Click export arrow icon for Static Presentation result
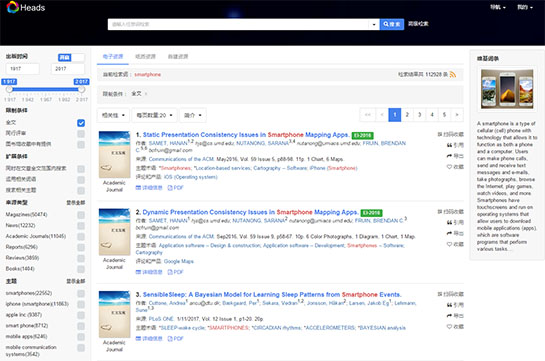This screenshot has width=545, height=361. [x=449, y=156]
